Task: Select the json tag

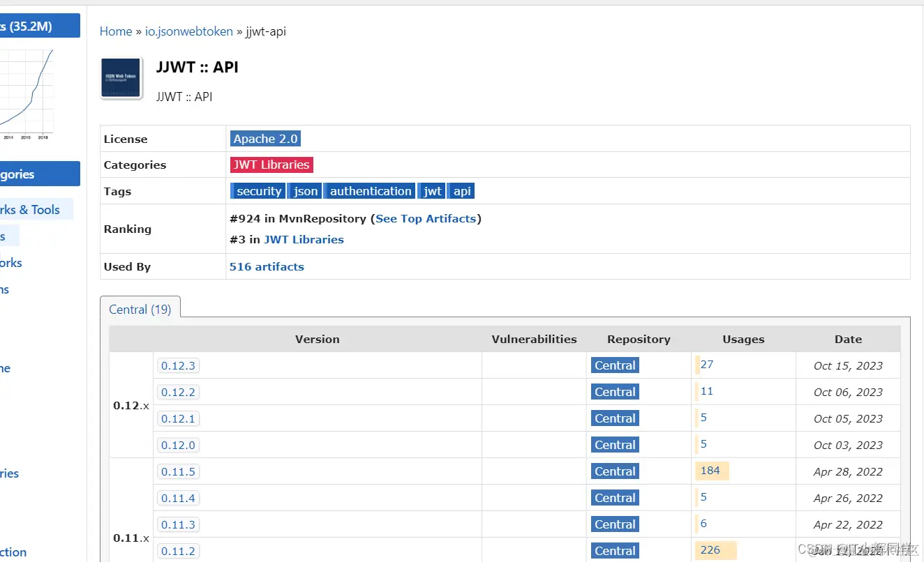Action: tap(305, 191)
